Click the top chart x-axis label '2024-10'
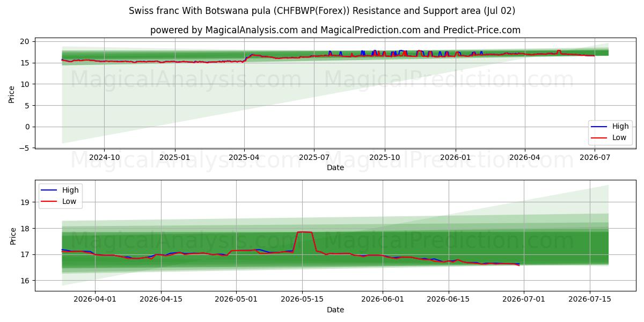This screenshot has height=322, width=644. (x=104, y=157)
